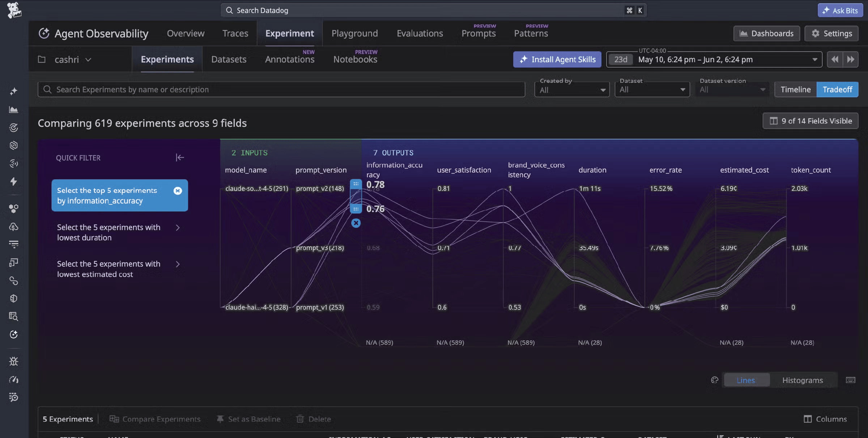
Task: Open the color palette icon near Lines
Action: [x=714, y=380]
